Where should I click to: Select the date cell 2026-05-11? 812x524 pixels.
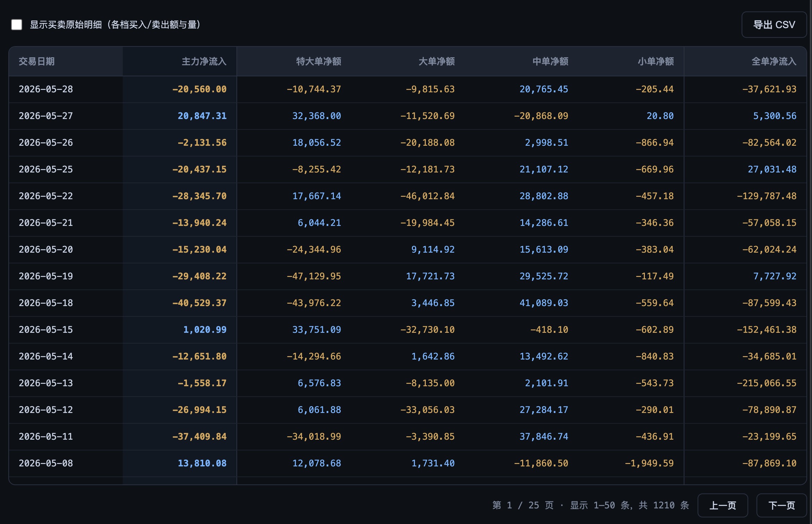tap(46, 437)
